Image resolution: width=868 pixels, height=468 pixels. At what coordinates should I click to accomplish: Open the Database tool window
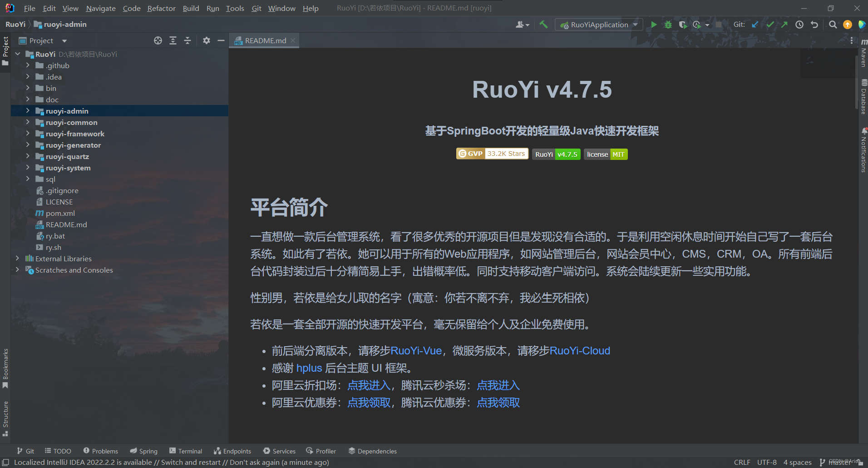863,96
